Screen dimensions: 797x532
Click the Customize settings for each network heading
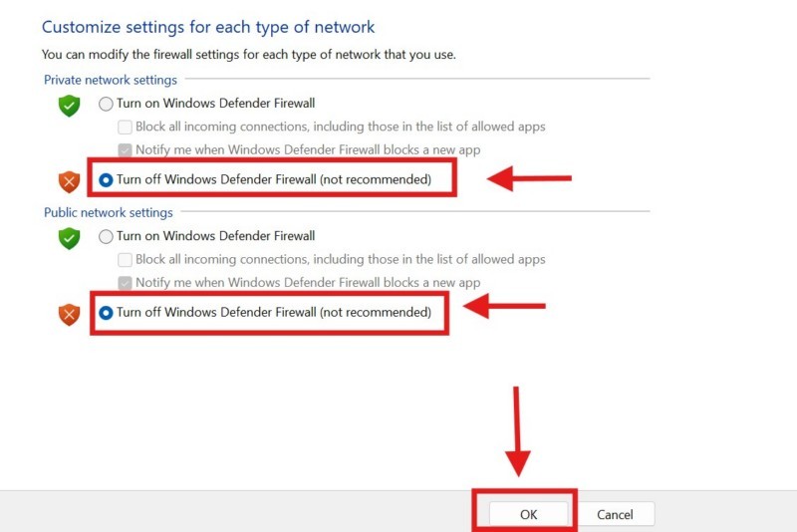click(x=208, y=27)
